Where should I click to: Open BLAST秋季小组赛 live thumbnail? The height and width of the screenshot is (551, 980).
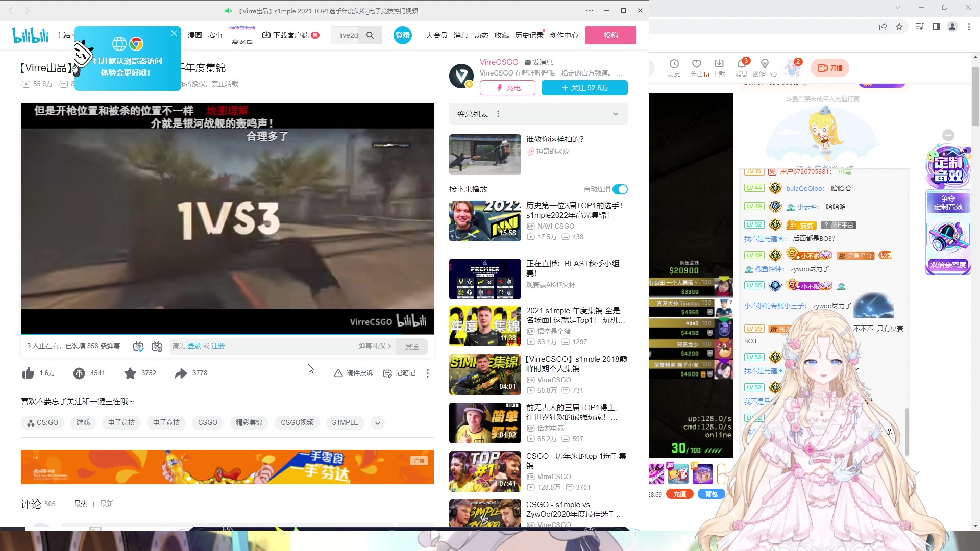(x=485, y=279)
